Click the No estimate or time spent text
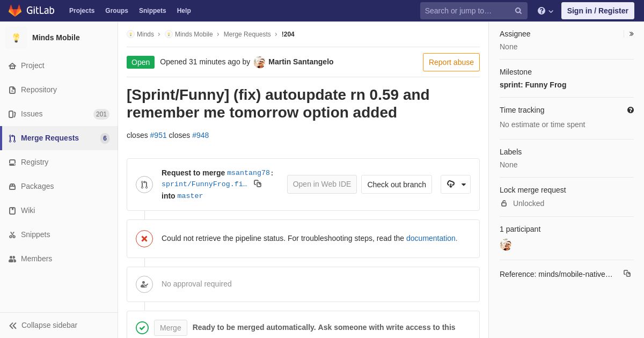Screen dimensions: 644x338 (x=543, y=124)
